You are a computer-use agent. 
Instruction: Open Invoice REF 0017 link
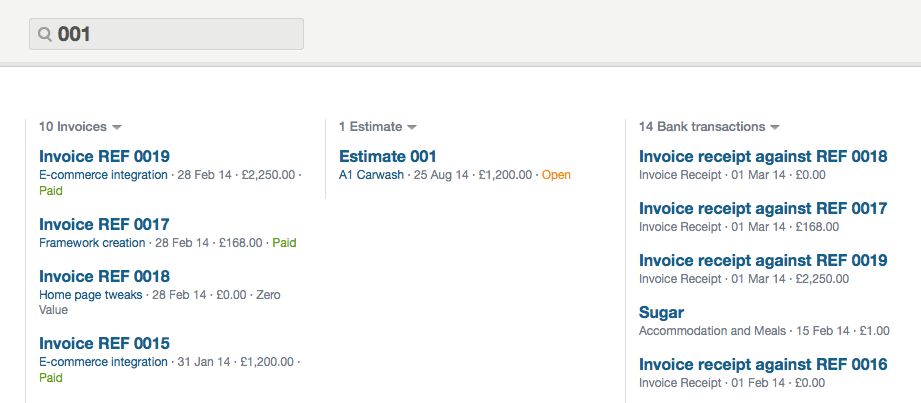104,224
